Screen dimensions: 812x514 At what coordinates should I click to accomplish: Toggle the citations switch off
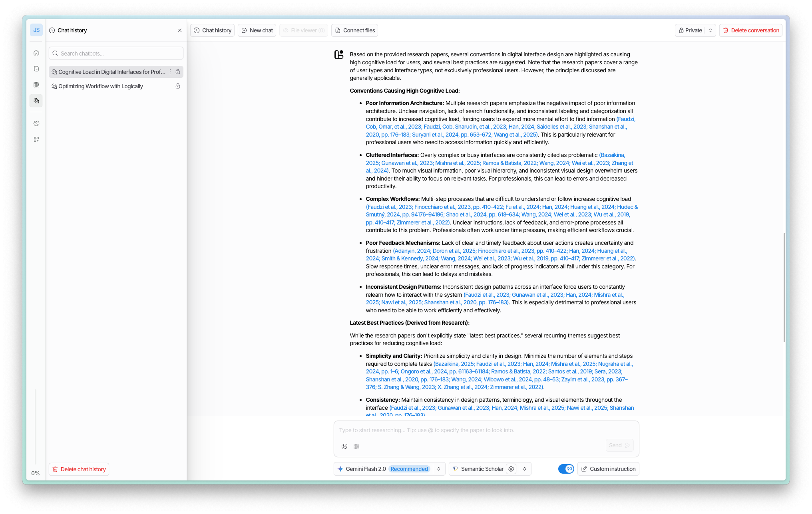pyautogui.click(x=566, y=469)
